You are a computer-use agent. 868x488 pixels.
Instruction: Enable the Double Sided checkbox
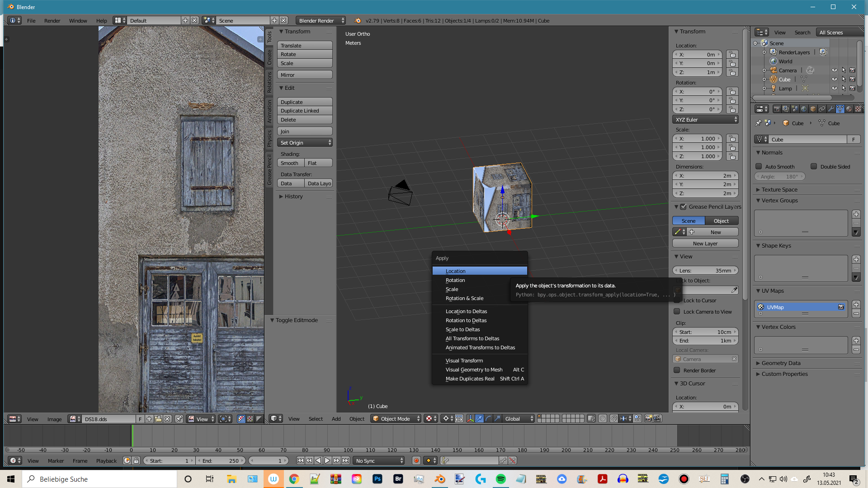[x=814, y=167]
